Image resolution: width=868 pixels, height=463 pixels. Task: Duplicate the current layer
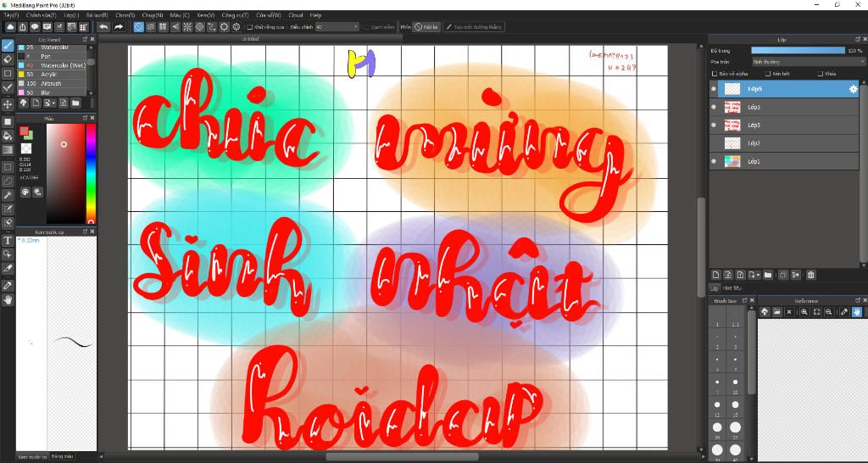(782, 275)
